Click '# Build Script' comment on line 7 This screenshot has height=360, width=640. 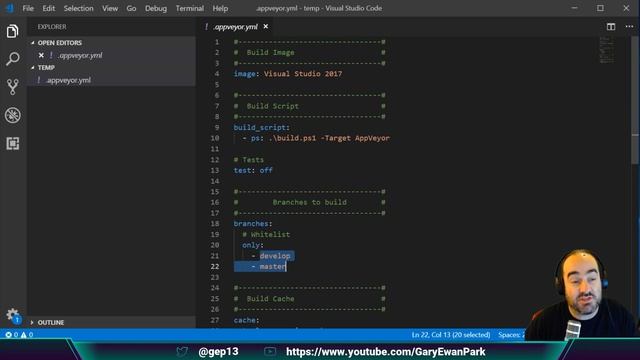266,106
